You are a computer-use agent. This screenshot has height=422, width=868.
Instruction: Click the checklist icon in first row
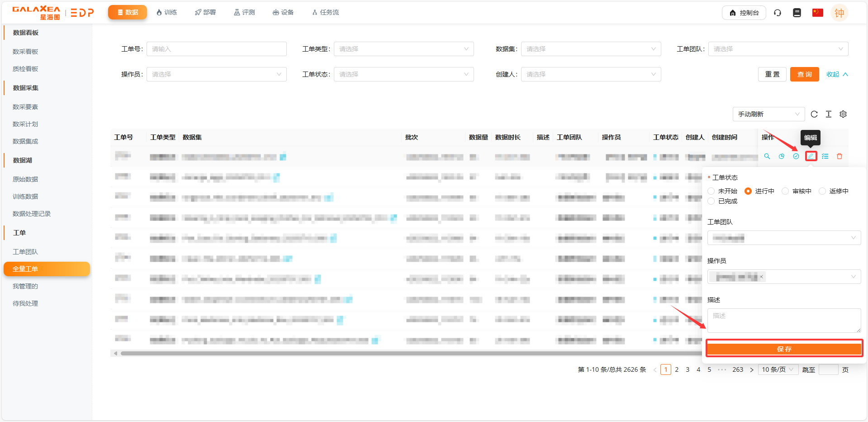click(825, 156)
